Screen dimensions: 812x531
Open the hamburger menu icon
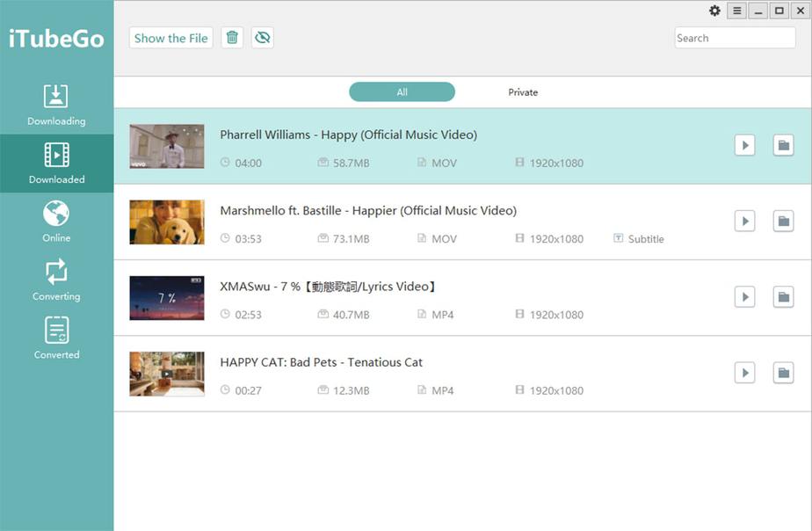pos(737,11)
